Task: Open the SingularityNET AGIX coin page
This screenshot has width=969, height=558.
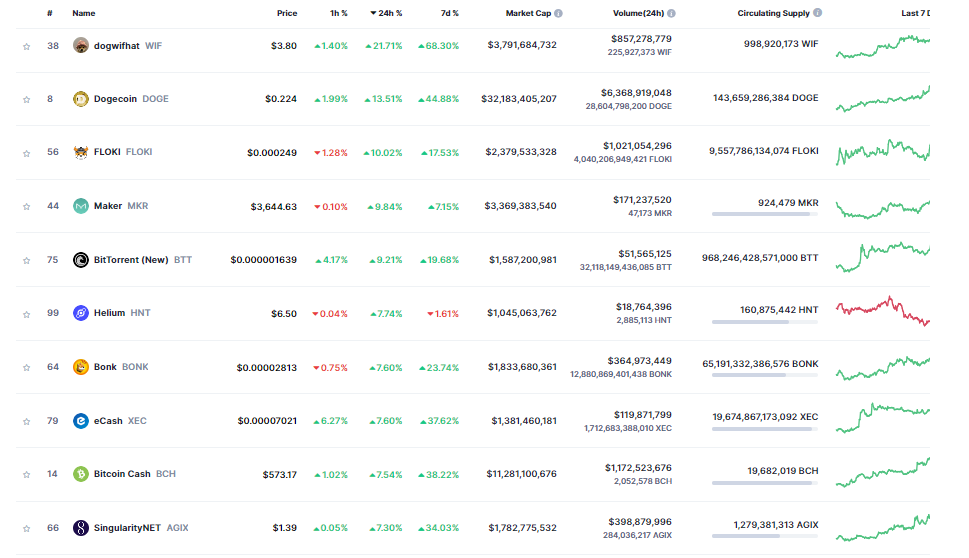Action: click(x=141, y=528)
